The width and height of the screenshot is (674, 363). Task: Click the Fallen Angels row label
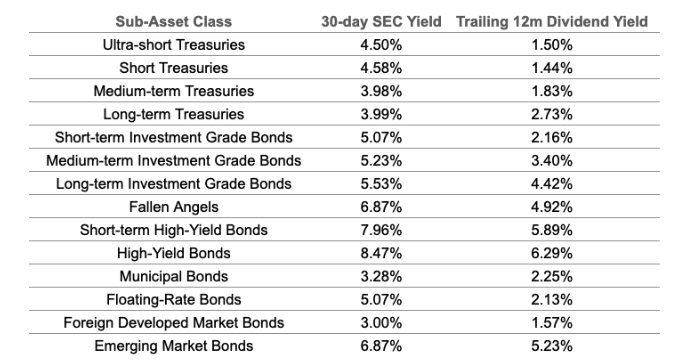174,207
